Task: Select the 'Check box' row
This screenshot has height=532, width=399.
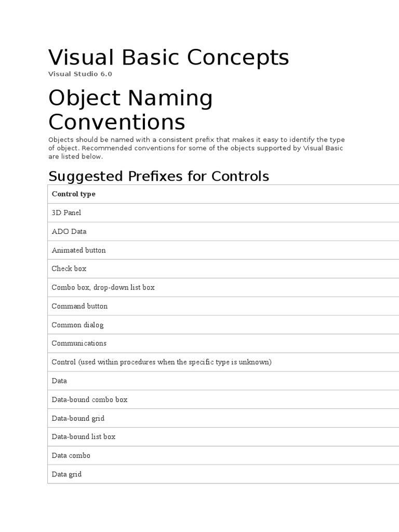Action: (x=69, y=269)
